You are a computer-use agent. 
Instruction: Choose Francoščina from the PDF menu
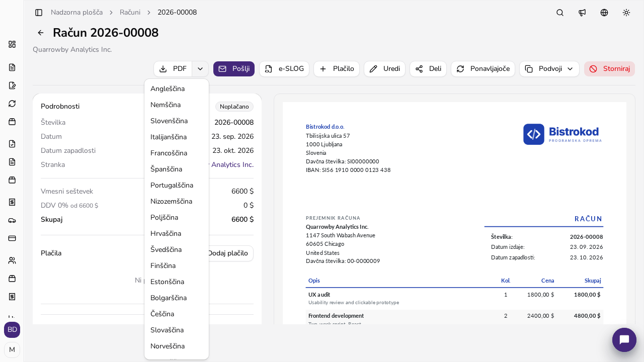pos(177,153)
